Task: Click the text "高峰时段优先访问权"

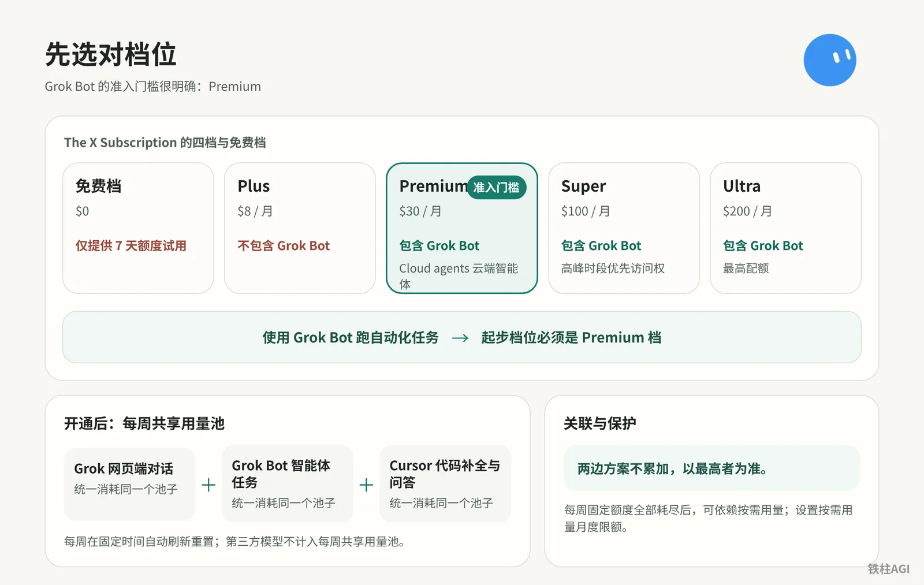Action: pyautogui.click(x=613, y=269)
